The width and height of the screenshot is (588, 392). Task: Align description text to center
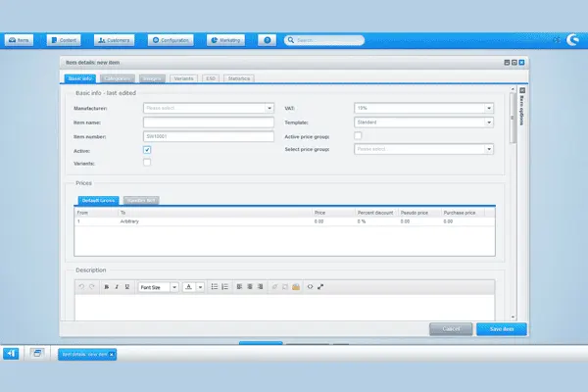(250, 287)
